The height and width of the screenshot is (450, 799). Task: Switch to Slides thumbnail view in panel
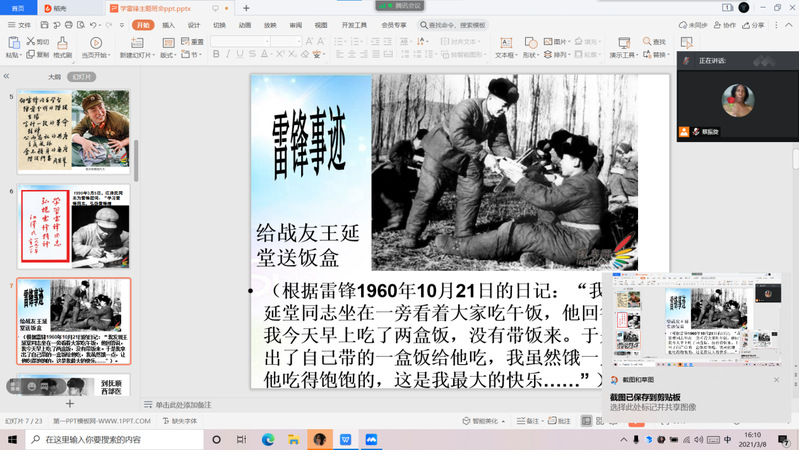[82, 77]
